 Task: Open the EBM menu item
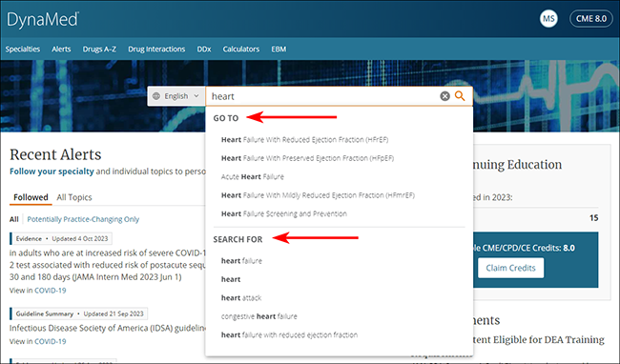pyautogui.click(x=279, y=49)
